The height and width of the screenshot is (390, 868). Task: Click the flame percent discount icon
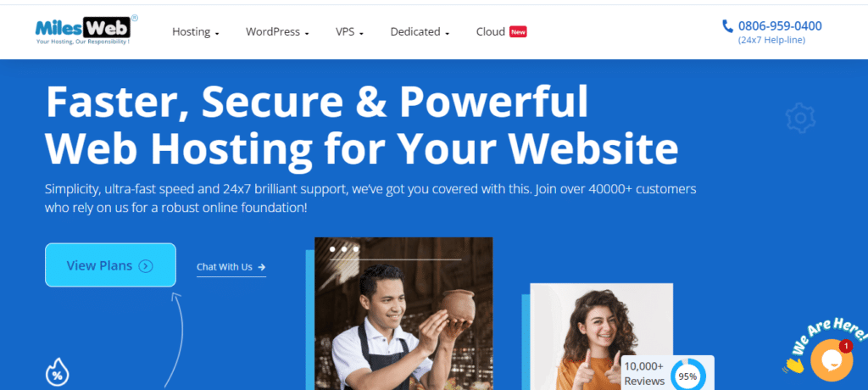[57, 371]
